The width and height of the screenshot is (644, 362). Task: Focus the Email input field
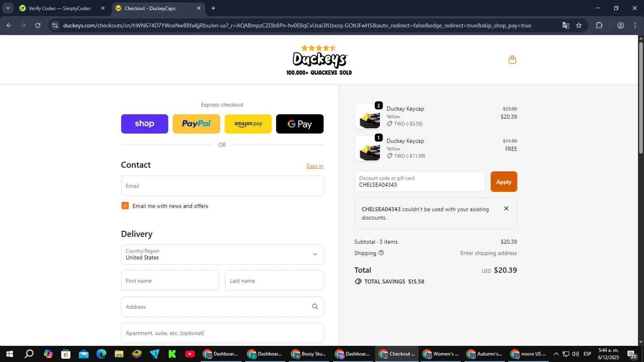pos(222,186)
